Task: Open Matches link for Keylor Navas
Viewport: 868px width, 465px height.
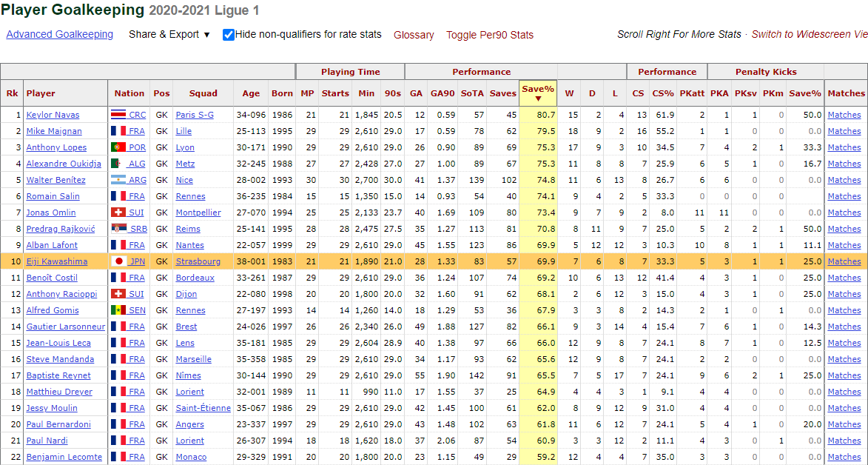Action: click(x=844, y=116)
